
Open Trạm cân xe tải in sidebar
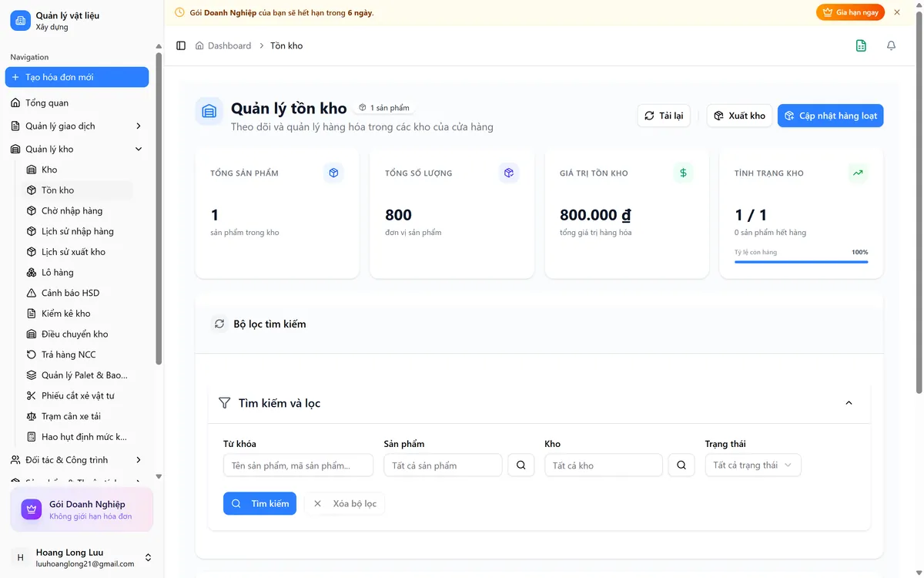point(71,416)
